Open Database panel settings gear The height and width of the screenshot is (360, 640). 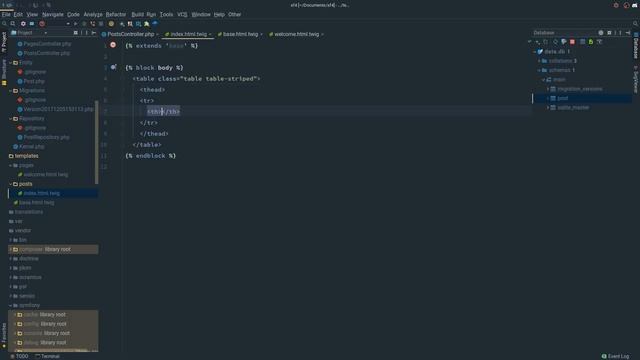[601, 33]
